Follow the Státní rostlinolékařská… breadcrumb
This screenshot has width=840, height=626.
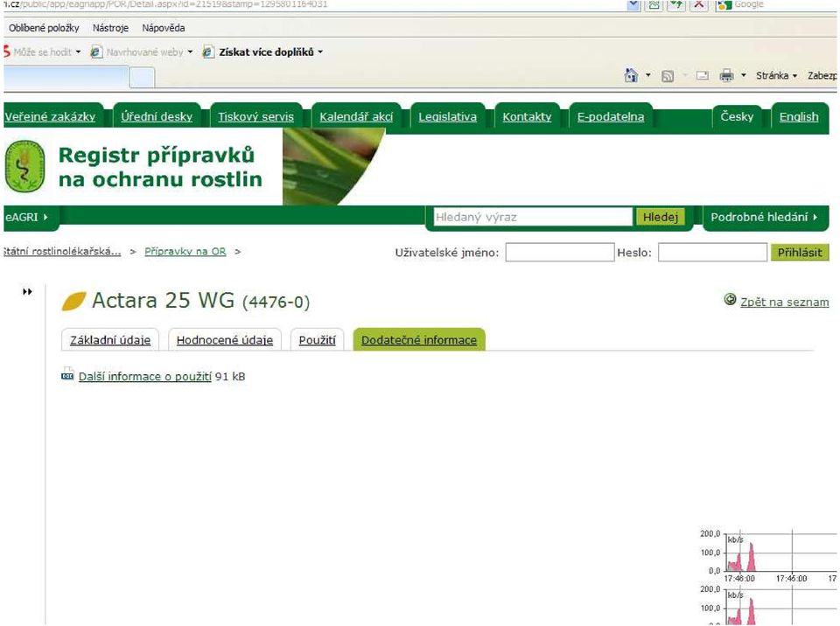coord(62,252)
